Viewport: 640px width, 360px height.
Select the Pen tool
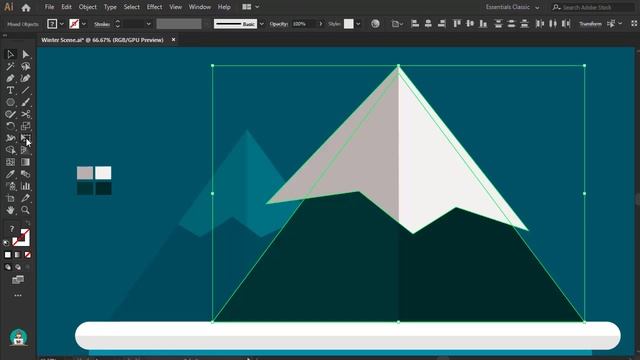click(10, 78)
